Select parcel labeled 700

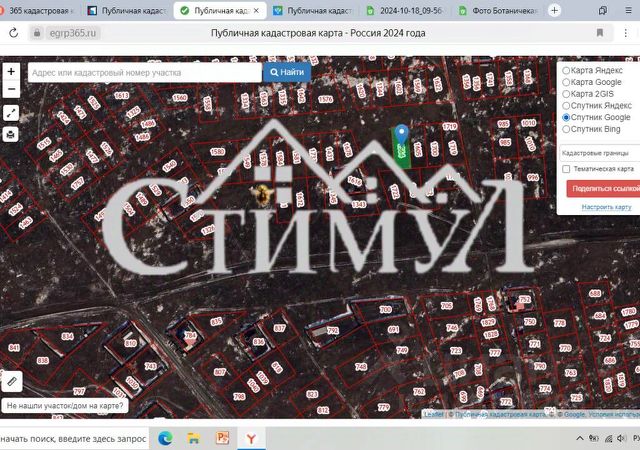point(386,310)
